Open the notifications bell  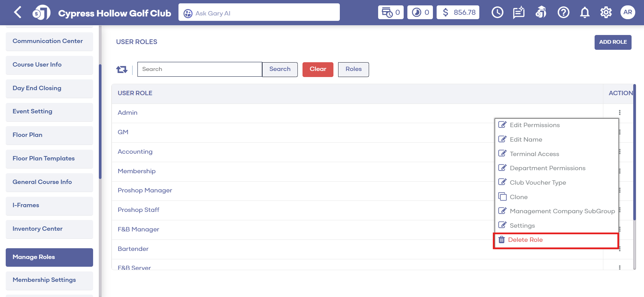(585, 12)
